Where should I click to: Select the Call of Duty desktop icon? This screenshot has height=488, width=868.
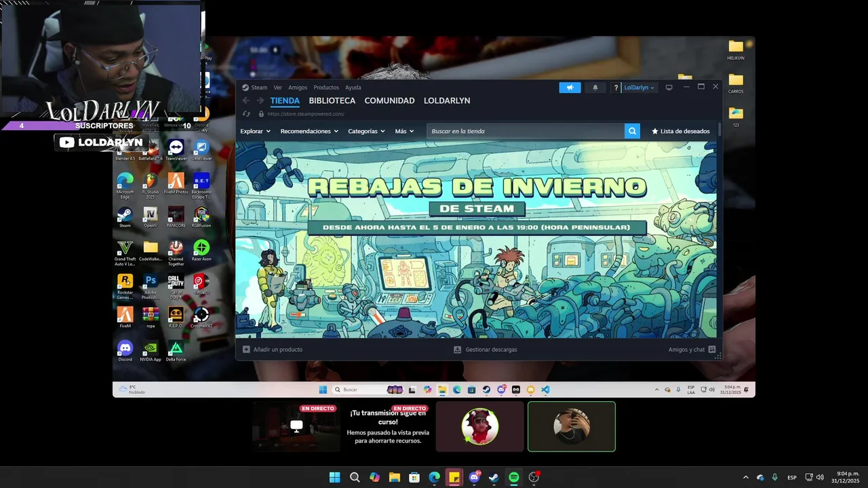[x=176, y=286]
